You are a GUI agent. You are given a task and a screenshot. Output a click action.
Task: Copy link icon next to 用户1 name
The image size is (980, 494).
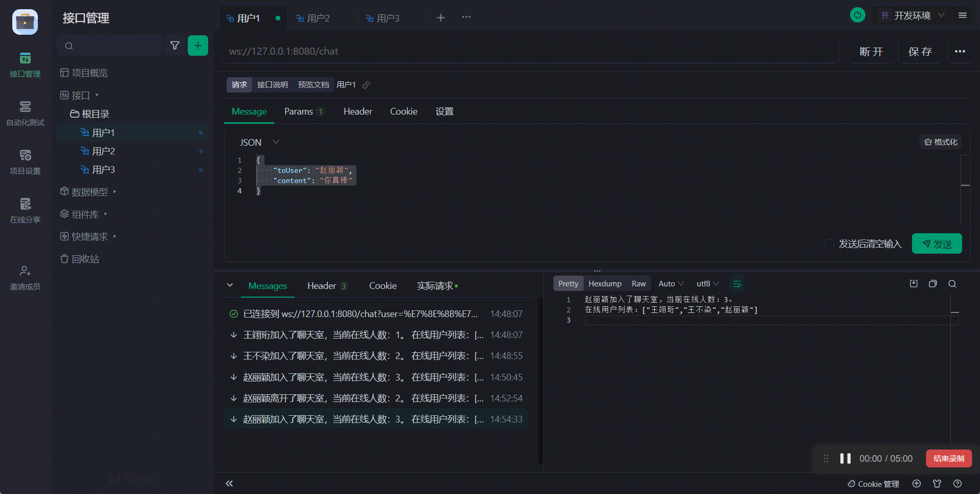point(366,85)
